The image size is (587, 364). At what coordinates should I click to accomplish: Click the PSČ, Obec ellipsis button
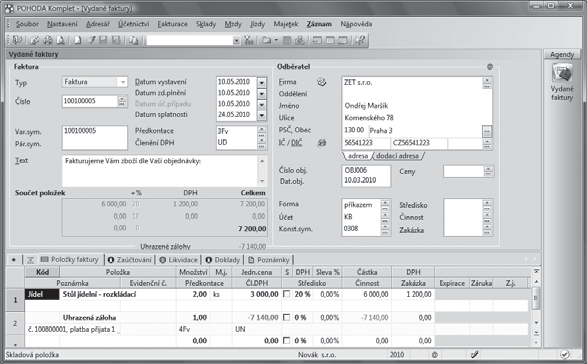tap(486, 131)
